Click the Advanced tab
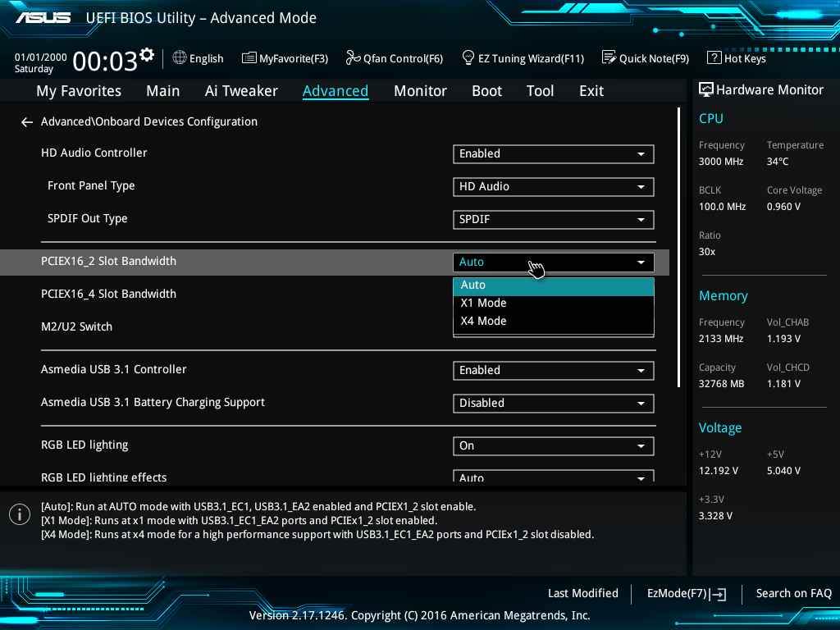Screen dimensions: 840x630 (336, 91)
